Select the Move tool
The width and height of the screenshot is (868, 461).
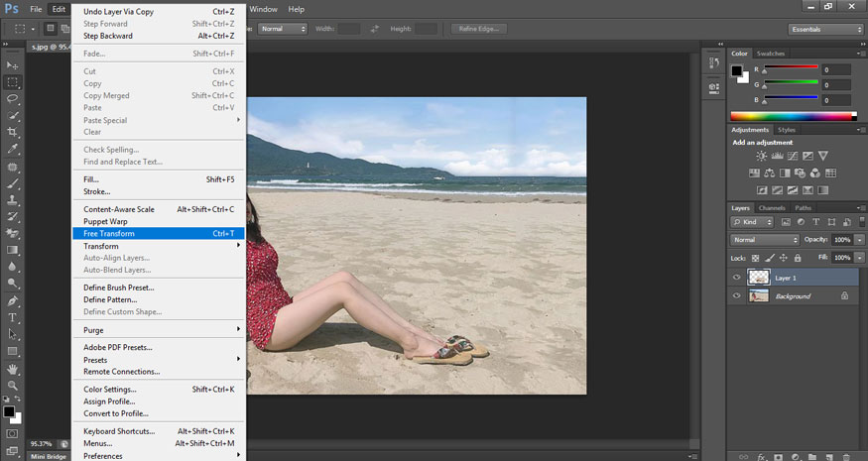click(13, 65)
